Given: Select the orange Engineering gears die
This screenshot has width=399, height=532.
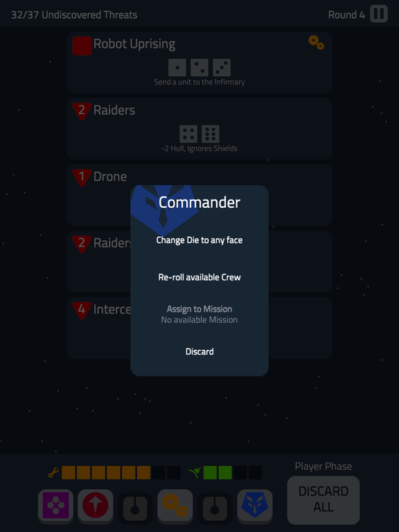Looking at the screenshot, I should pyautogui.click(x=175, y=506).
